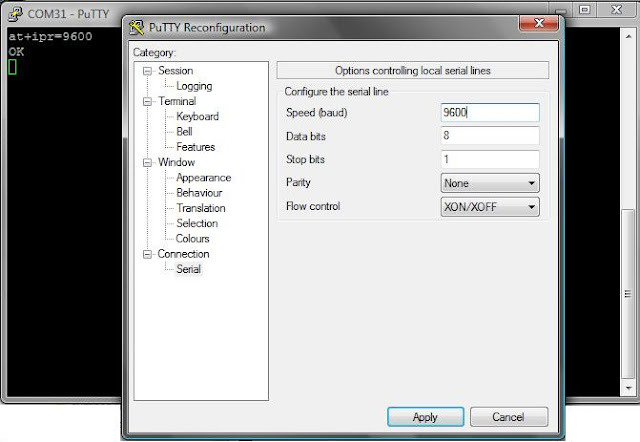Viewport: 640px width, 442px height.
Task: Collapse the Terminal tree node
Action: pyautogui.click(x=147, y=102)
